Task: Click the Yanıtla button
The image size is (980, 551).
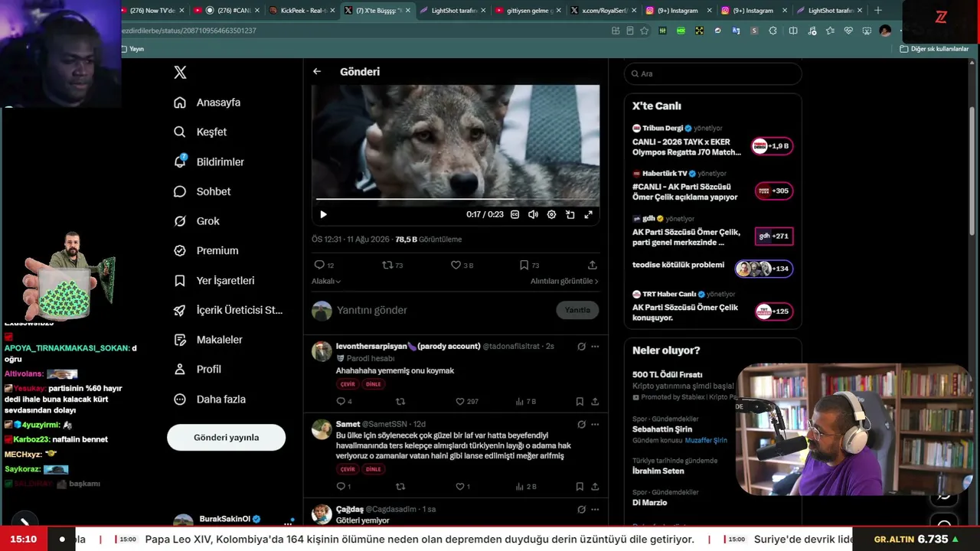Action: 577,310
